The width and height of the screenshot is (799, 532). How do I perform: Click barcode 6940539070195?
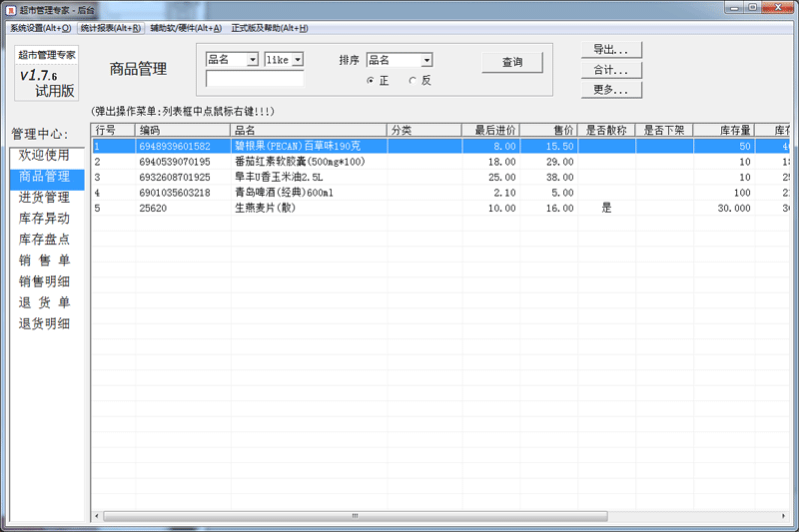(x=174, y=162)
